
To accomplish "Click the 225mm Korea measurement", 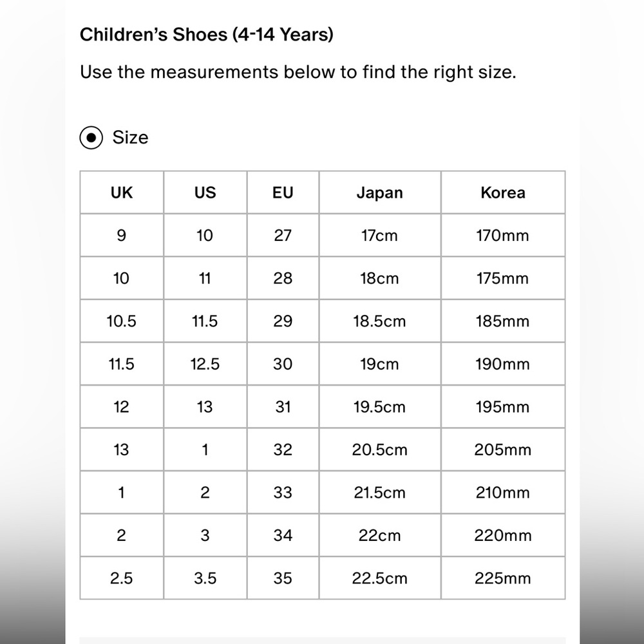I will pos(503,578).
